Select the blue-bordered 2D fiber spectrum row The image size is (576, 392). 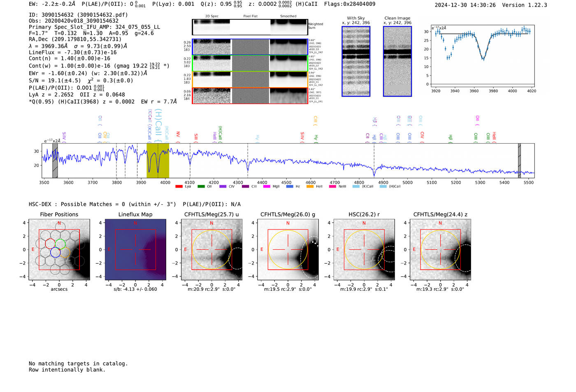(250, 47)
